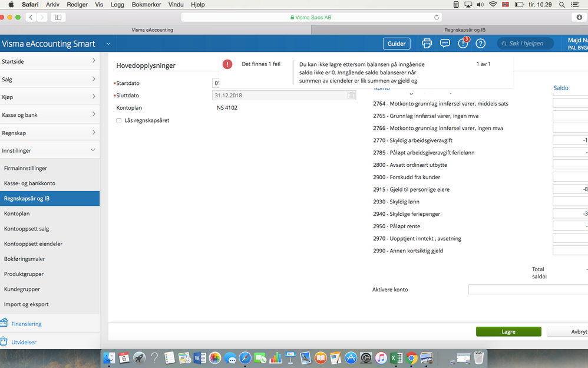Reload the page in Safari address bar
The height and width of the screenshot is (368, 588).
tap(437, 17)
